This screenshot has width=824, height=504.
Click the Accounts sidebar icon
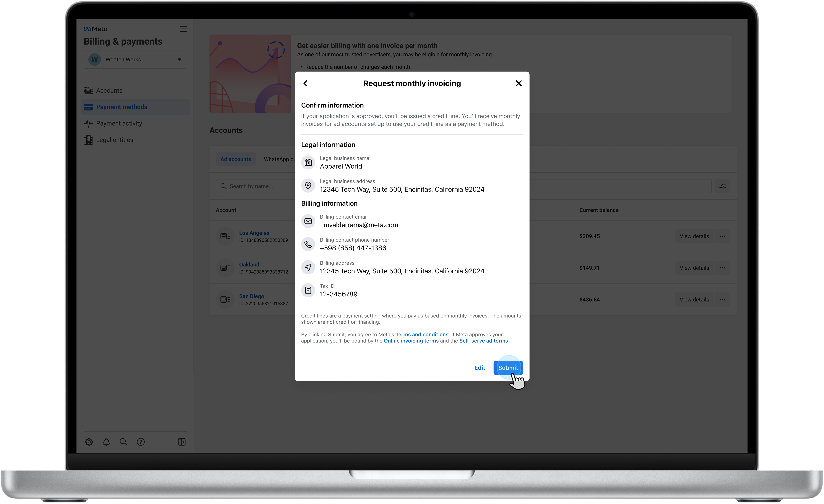click(x=88, y=91)
